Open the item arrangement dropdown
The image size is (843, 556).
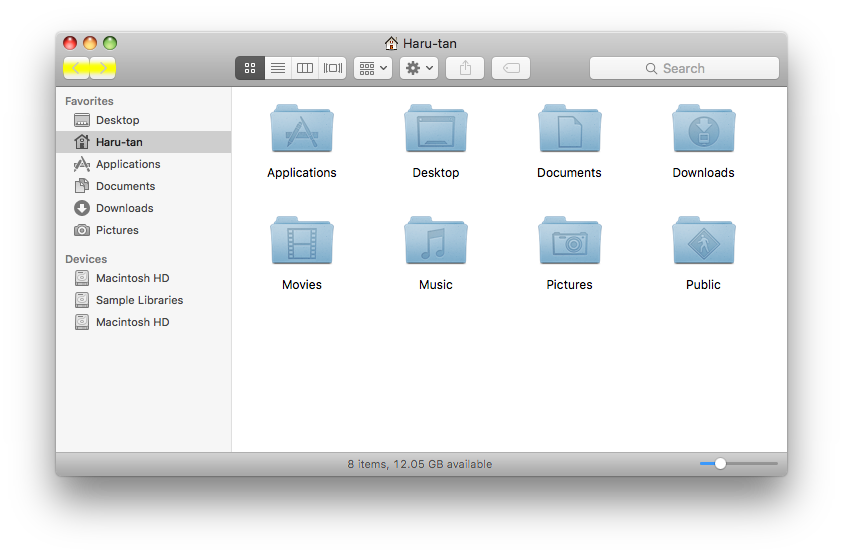click(373, 68)
